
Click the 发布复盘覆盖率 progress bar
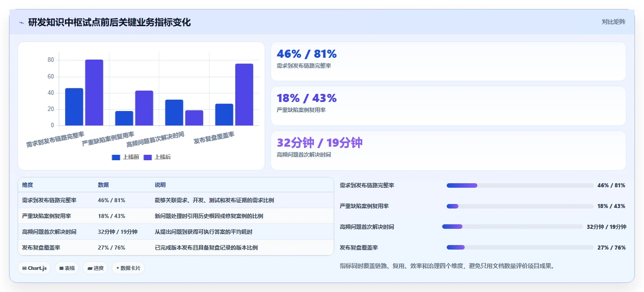coord(520,247)
